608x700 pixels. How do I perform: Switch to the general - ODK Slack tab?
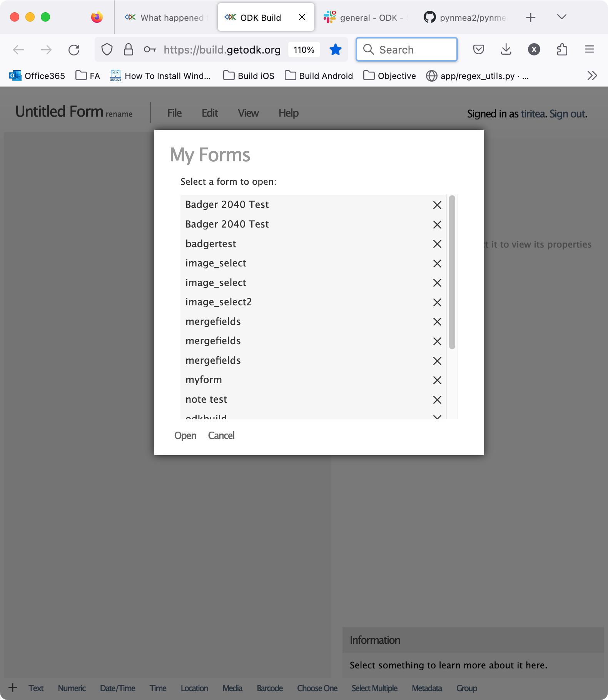click(366, 17)
